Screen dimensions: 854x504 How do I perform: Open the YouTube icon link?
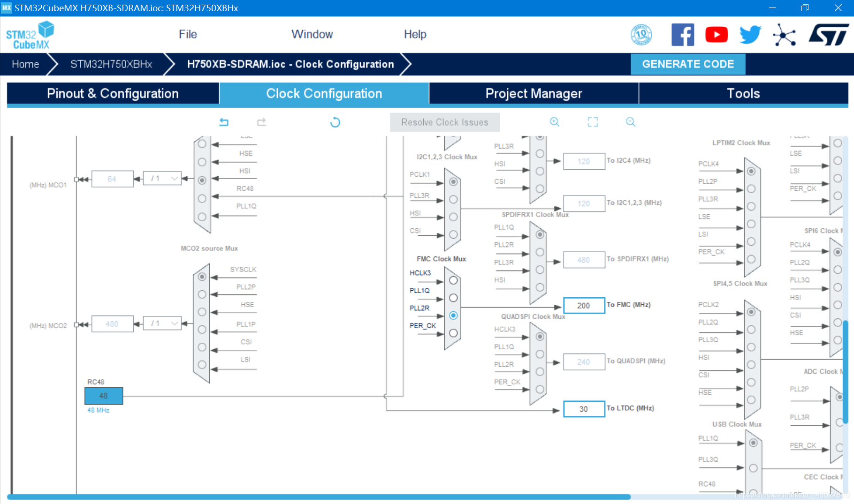tap(717, 35)
